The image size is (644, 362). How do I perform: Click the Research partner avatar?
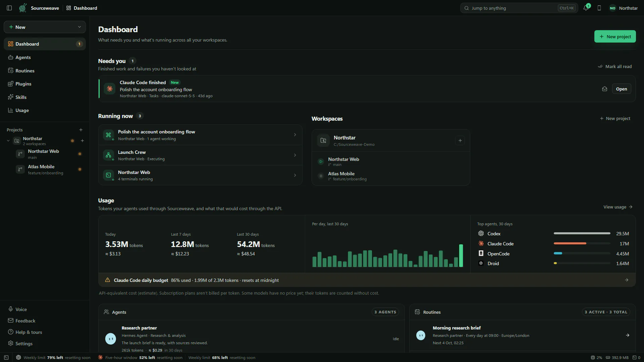[x=111, y=339]
